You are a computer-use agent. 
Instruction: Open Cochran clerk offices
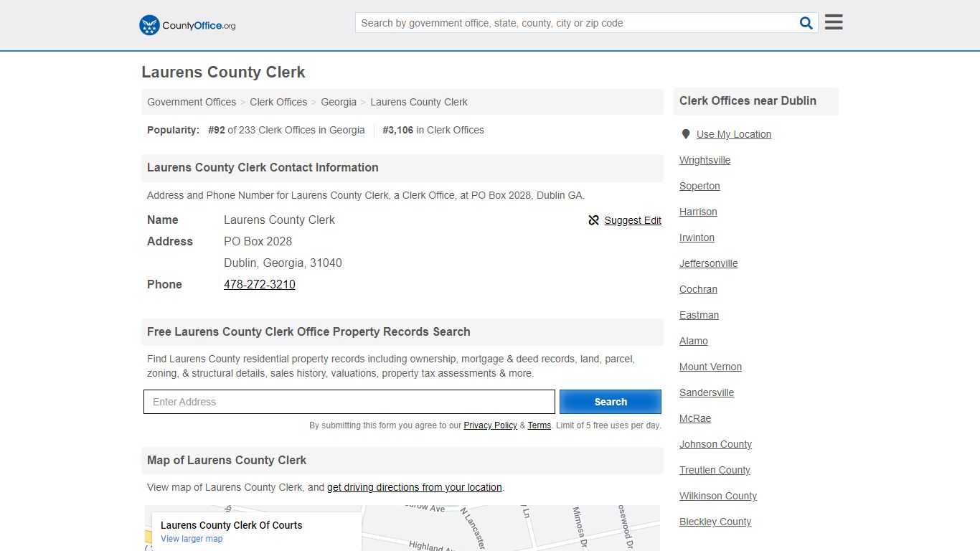point(698,289)
